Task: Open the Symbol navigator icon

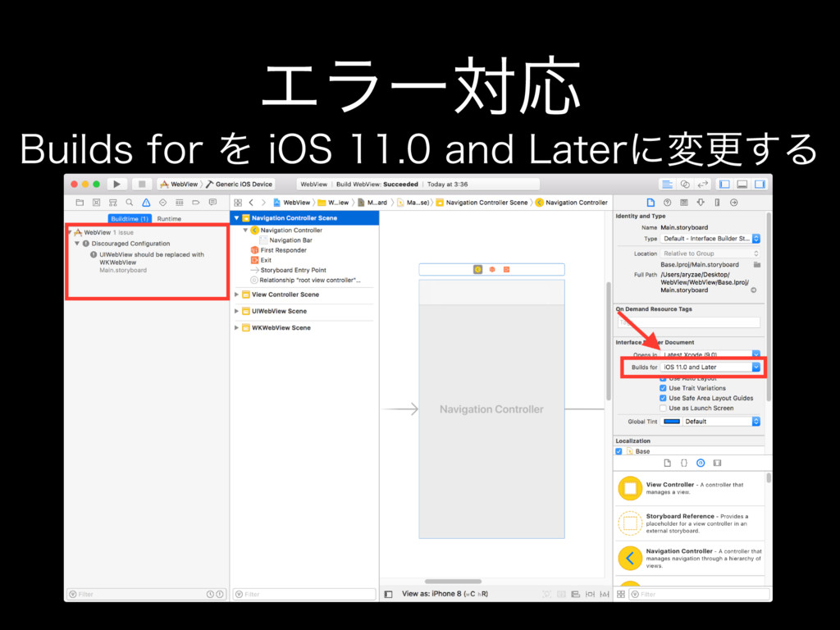Action: (x=113, y=203)
